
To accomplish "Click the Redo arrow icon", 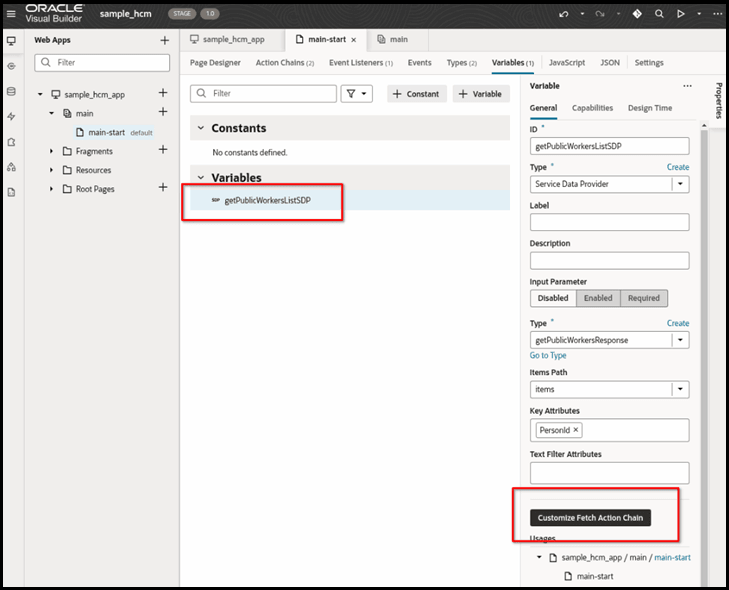I will [600, 14].
